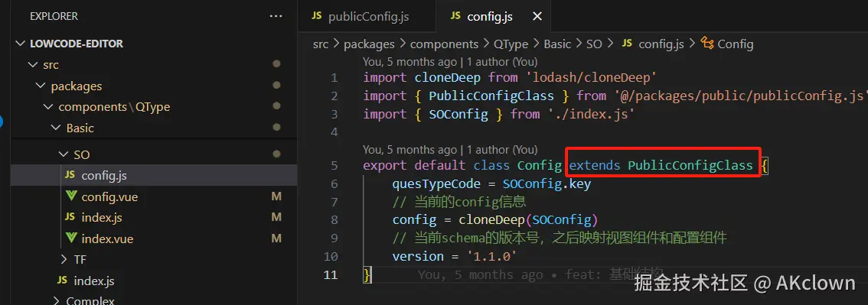
Task: Click the Vue icon beside config.vue
Action: 71,196
